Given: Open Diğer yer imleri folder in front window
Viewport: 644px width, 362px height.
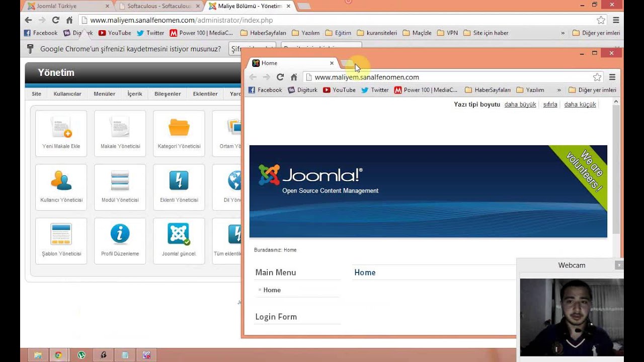Looking at the screenshot, I should point(592,90).
